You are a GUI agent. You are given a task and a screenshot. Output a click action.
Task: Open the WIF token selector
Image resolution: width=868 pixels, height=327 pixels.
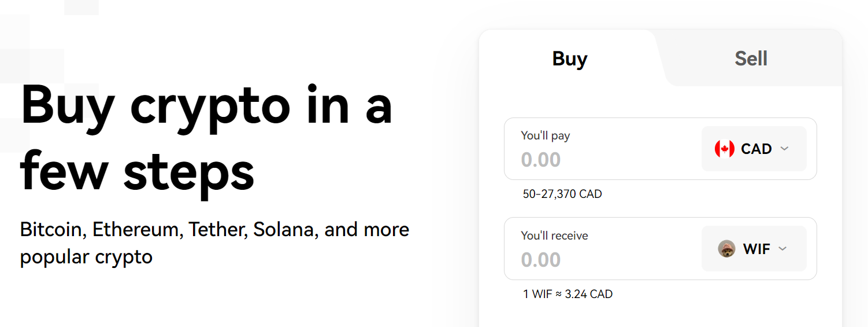pyautogui.click(x=754, y=249)
